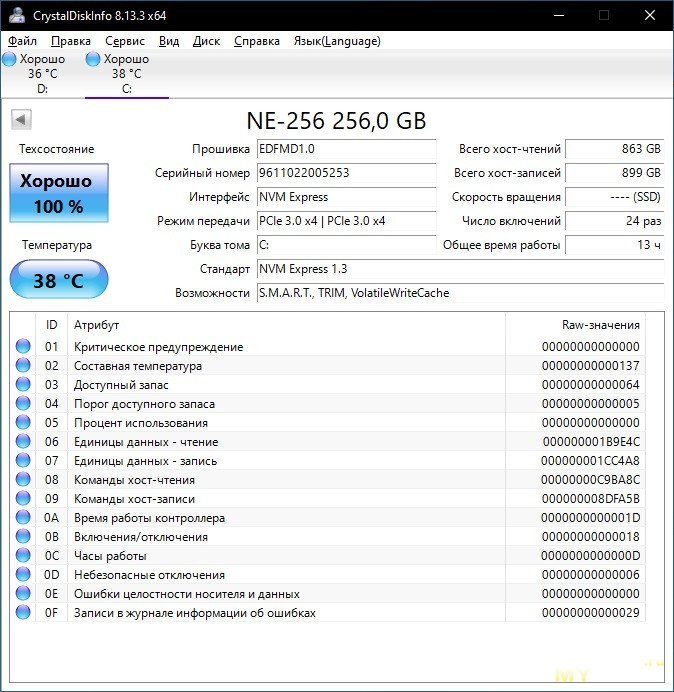
Task: Click the Хорошо 100 % health status button
Action: click(x=58, y=193)
